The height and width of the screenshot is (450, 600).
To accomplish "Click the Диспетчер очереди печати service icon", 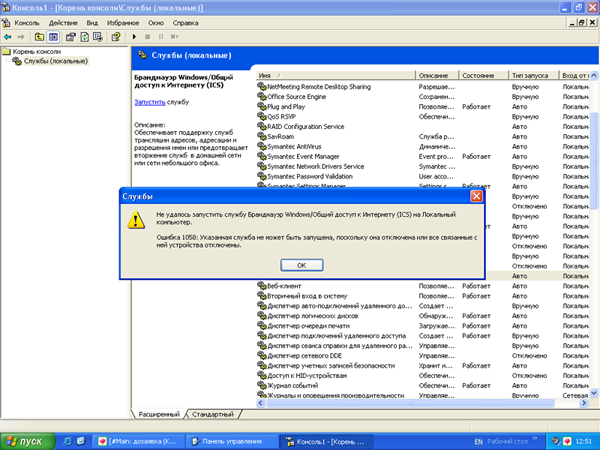I will pyautogui.click(x=262, y=325).
